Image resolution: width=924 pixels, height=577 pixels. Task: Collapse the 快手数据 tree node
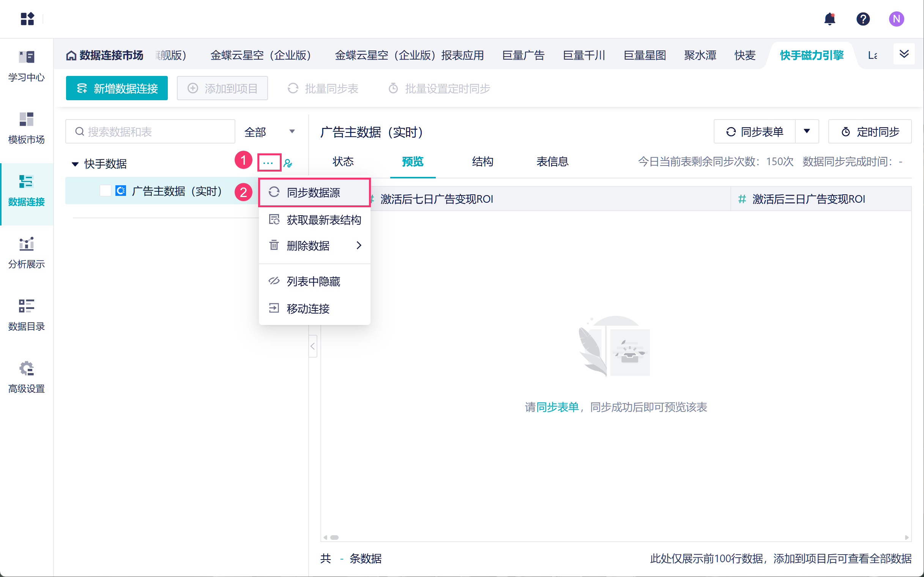pos(75,164)
